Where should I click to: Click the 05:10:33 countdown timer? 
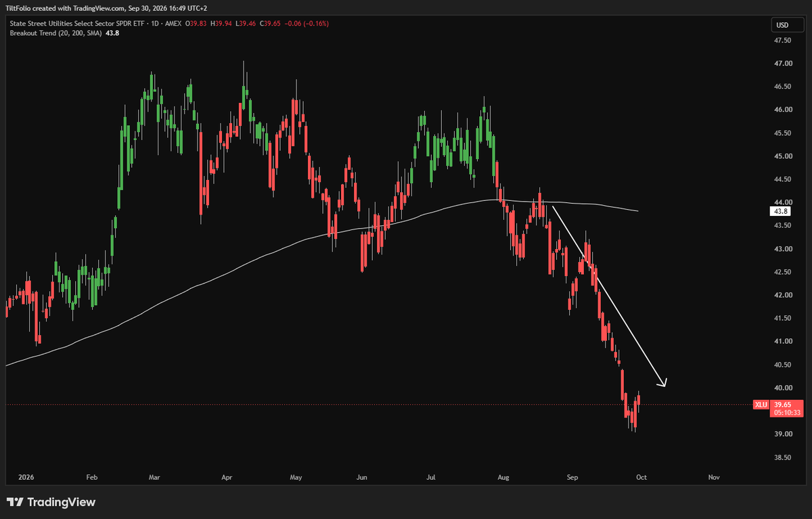pos(786,412)
